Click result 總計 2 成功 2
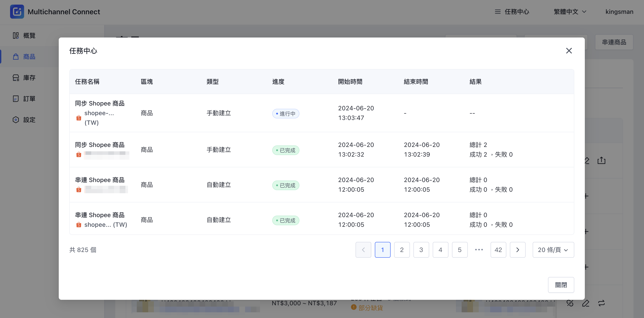The width and height of the screenshot is (644, 318). (491, 149)
